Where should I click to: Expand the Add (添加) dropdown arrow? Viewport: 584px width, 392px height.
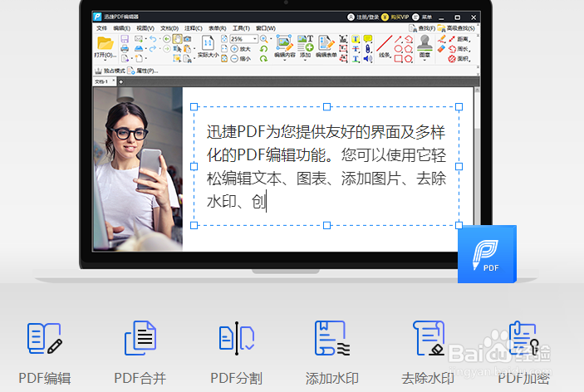[305, 60]
